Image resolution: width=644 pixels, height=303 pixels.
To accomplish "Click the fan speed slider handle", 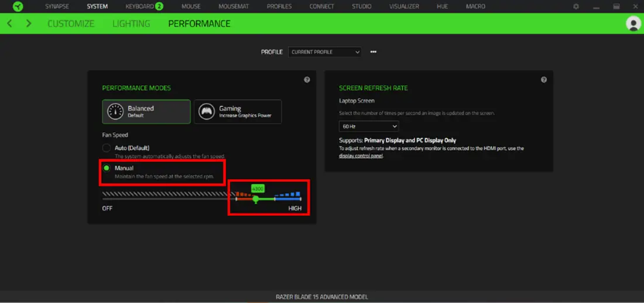I will (x=255, y=199).
